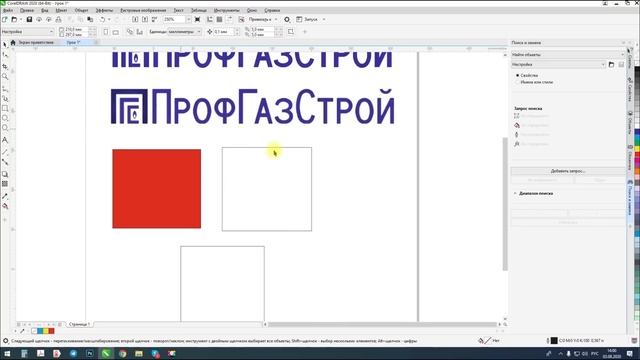Open Chrome from the taskbar

pos(122,353)
